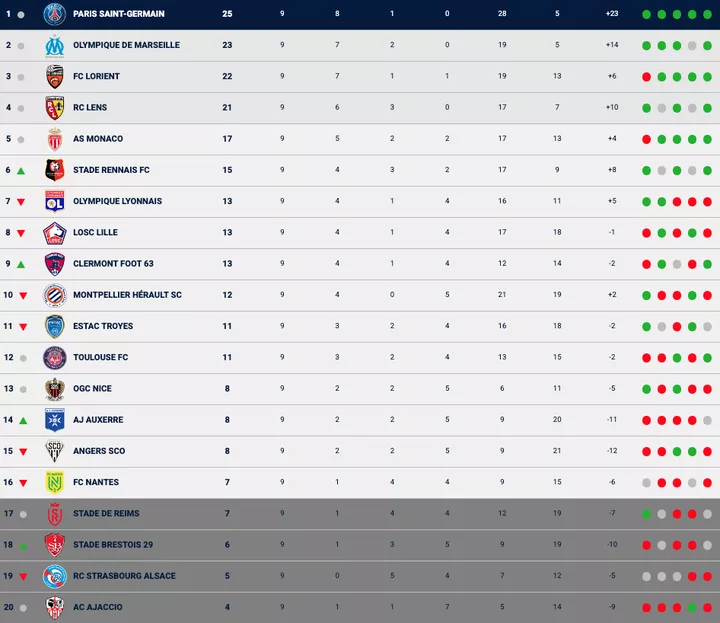Click the RC Lens crest icon
720x623 pixels.
[x=54, y=107]
